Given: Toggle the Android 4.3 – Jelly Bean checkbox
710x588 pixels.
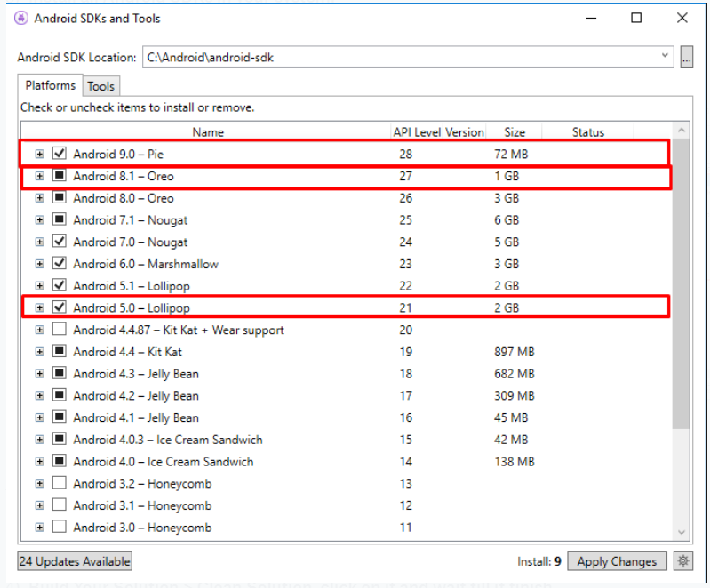Looking at the screenshot, I should 60,373.
